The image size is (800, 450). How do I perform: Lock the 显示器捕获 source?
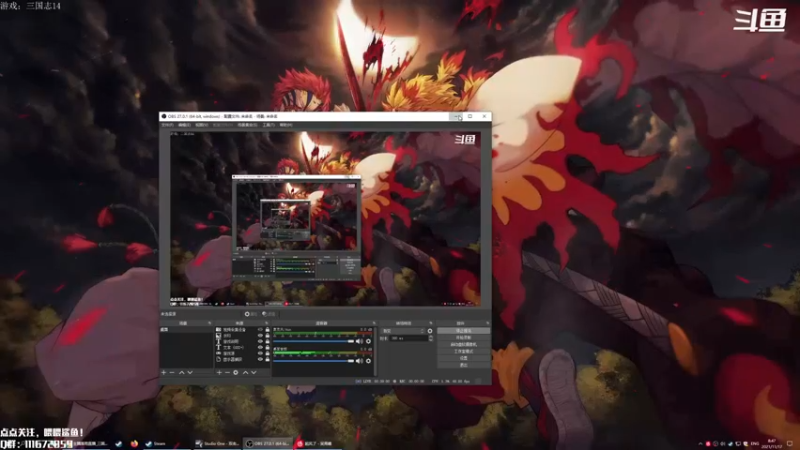pos(267,359)
